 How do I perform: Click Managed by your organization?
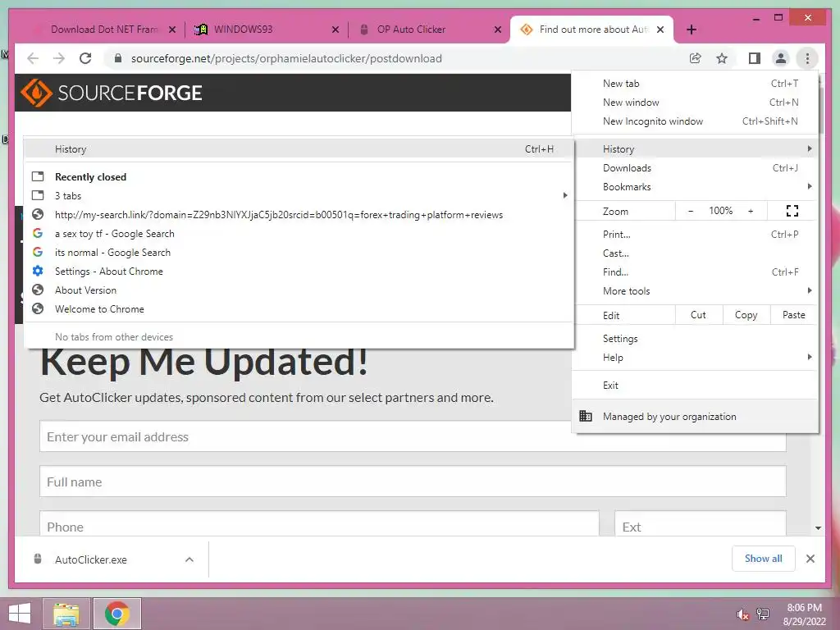(695, 416)
